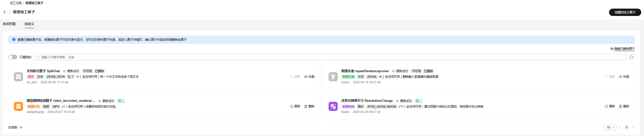Click the 数据转换 category tag

[x=348, y=107]
